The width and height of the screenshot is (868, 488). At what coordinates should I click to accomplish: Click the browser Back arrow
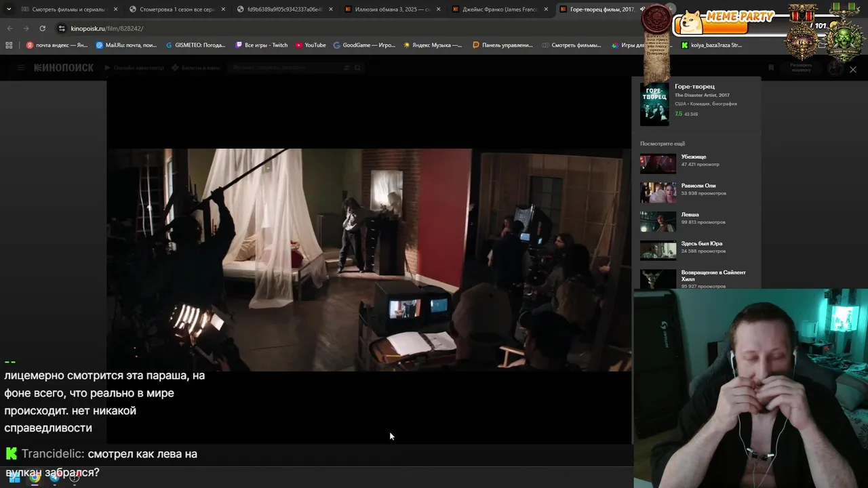pyautogui.click(x=9, y=28)
